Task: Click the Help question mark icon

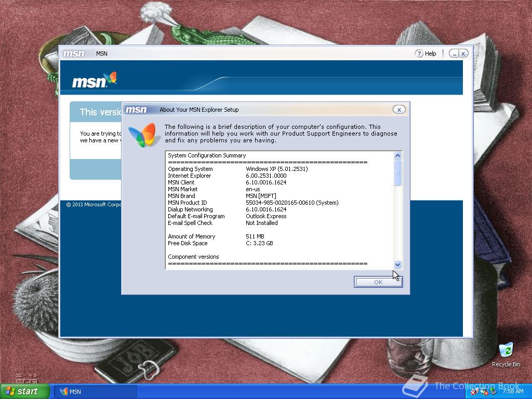Action: pyautogui.click(x=419, y=54)
